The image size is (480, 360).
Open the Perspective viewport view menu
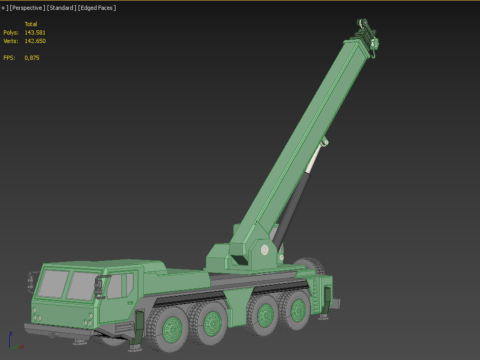[x=27, y=8]
